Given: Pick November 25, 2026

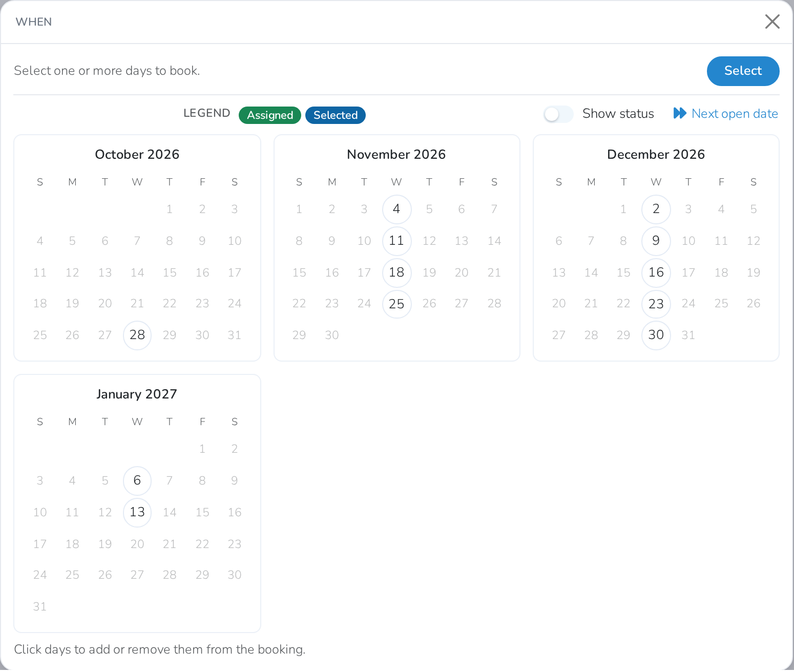Looking at the screenshot, I should (396, 304).
